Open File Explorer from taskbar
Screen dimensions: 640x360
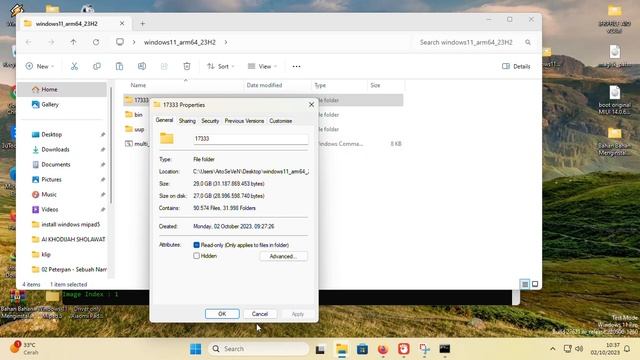coord(342,349)
